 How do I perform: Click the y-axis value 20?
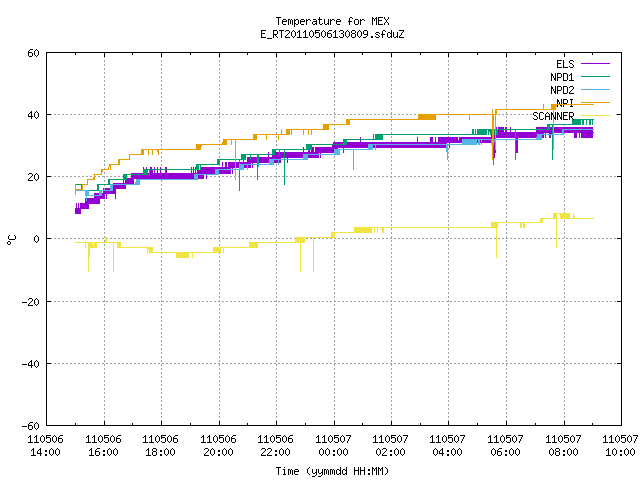[x=33, y=177]
